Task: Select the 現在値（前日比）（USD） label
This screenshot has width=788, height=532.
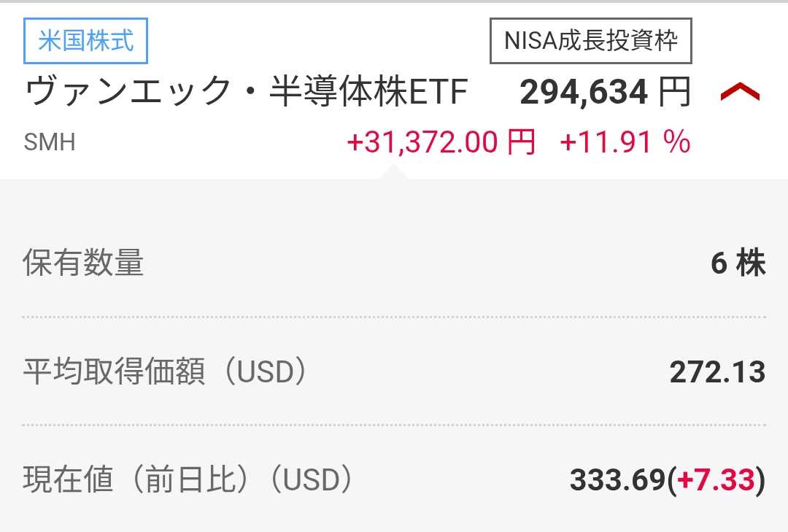Action: click(x=188, y=480)
